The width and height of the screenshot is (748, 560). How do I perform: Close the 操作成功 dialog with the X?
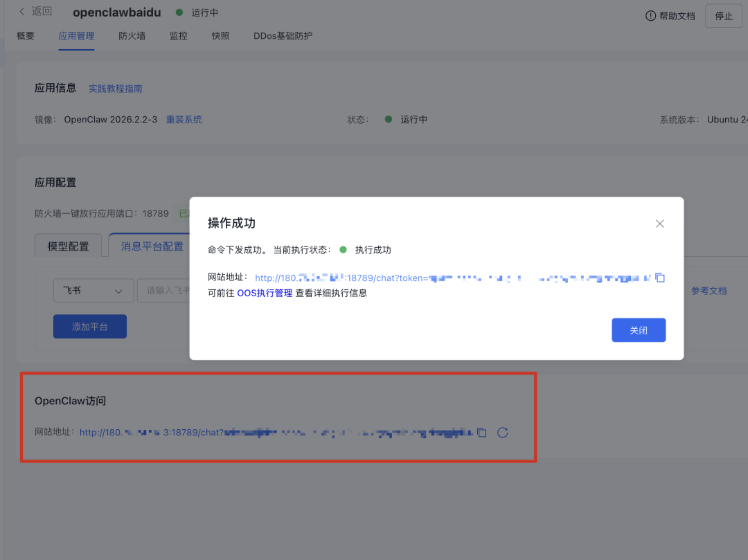click(659, 224)
